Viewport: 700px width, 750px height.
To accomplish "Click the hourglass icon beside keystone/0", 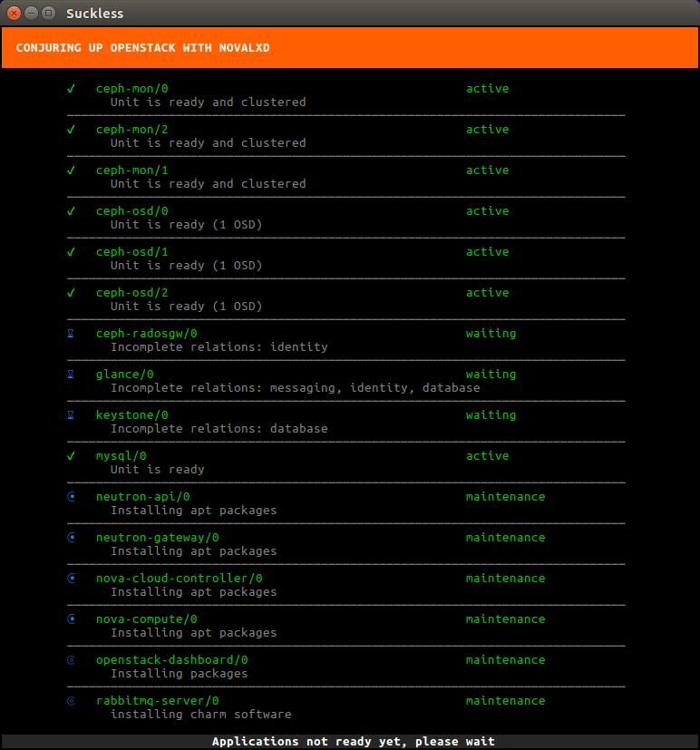I will (71, 415).
